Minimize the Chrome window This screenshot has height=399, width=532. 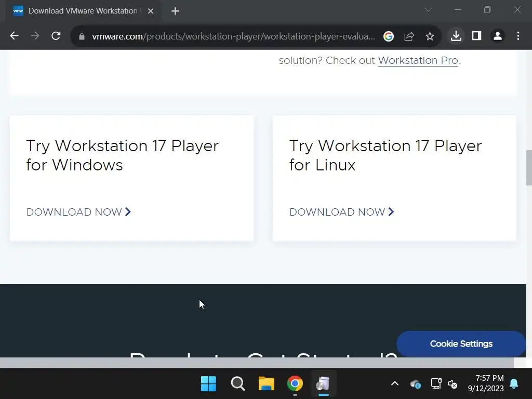tap(458, 10)
